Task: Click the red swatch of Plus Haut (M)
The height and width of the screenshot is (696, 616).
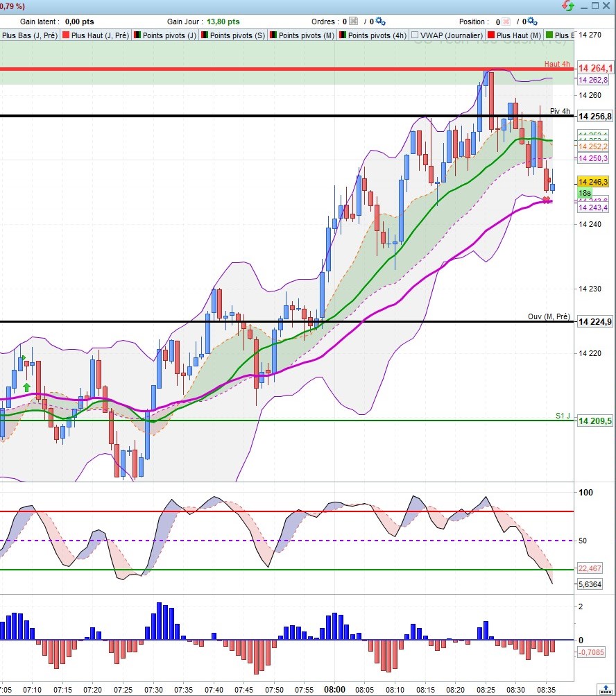Action: pyautogui.click(x=491, y=35)
